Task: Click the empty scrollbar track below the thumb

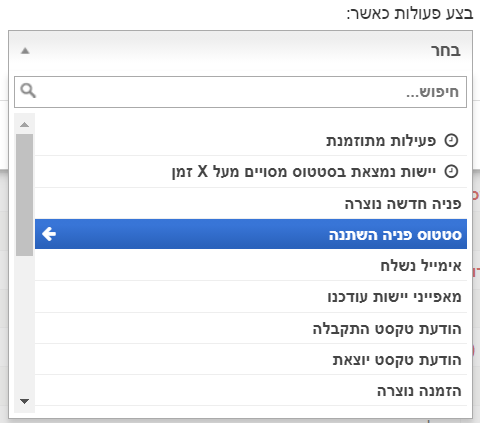Action: 25,323
